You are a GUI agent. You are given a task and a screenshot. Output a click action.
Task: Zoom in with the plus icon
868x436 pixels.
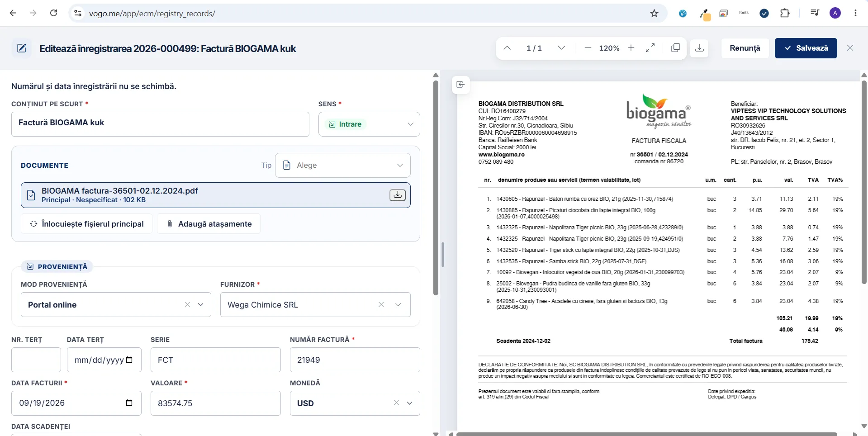pyautogui.click(x=631, y=48)
